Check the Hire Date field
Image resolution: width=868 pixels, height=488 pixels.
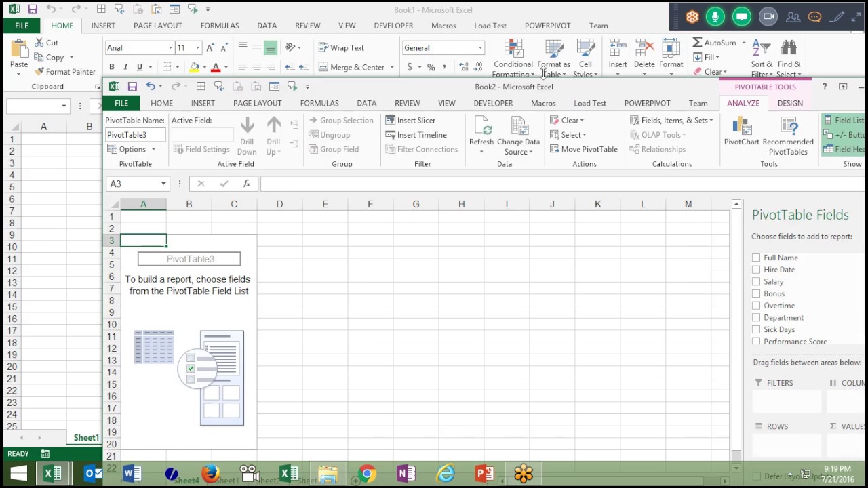(x=756, y=270)
